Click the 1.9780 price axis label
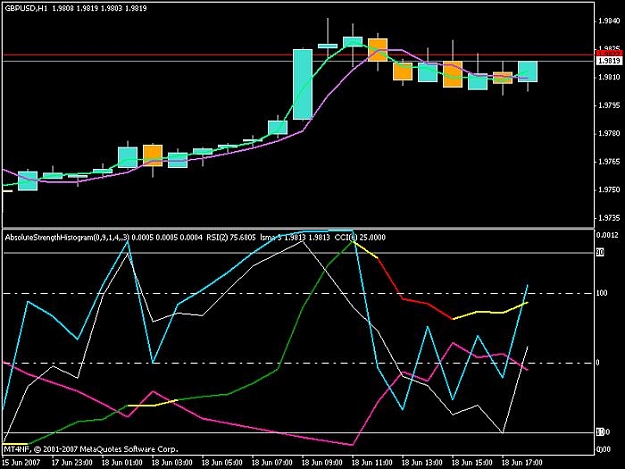The width and height of the screenshot is (625, 469). (610, 133)
